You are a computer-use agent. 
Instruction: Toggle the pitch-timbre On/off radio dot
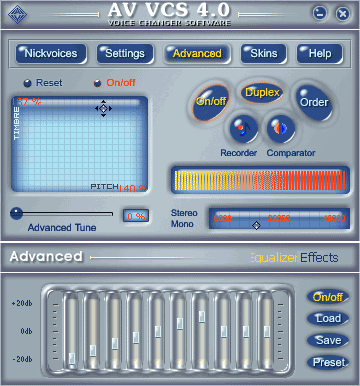click(97, 83)
